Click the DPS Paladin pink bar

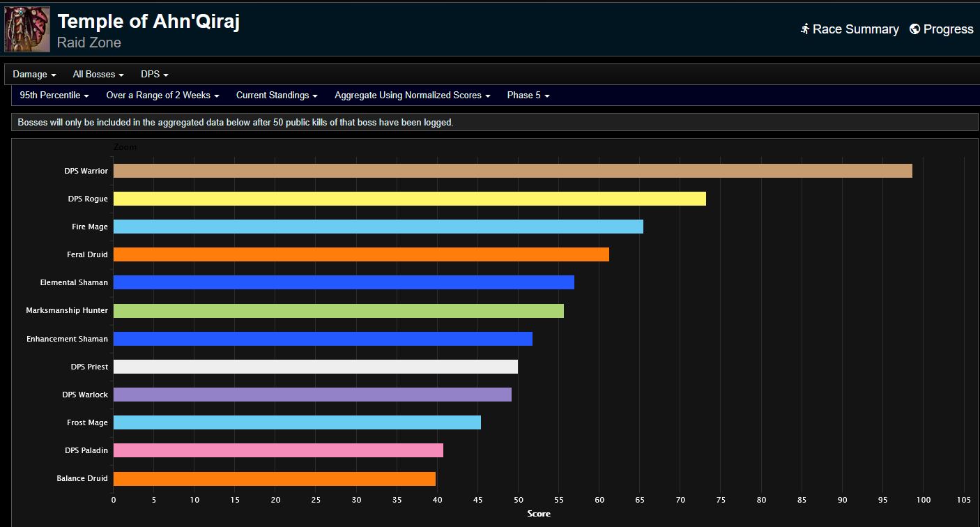click(278, 450)
